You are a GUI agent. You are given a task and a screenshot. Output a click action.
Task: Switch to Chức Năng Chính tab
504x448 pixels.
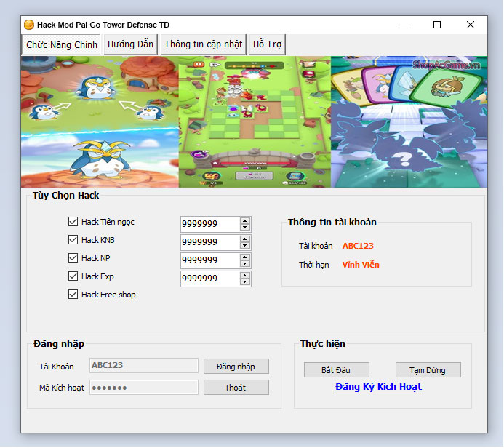pyautogui.click(x=61, y=44)
